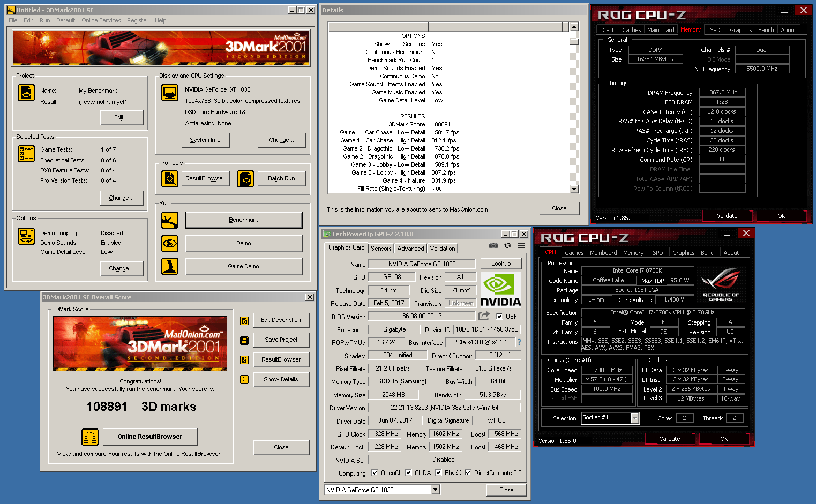Click the icon beside Edit Description
Screen dimensions: 816x504
244,321
